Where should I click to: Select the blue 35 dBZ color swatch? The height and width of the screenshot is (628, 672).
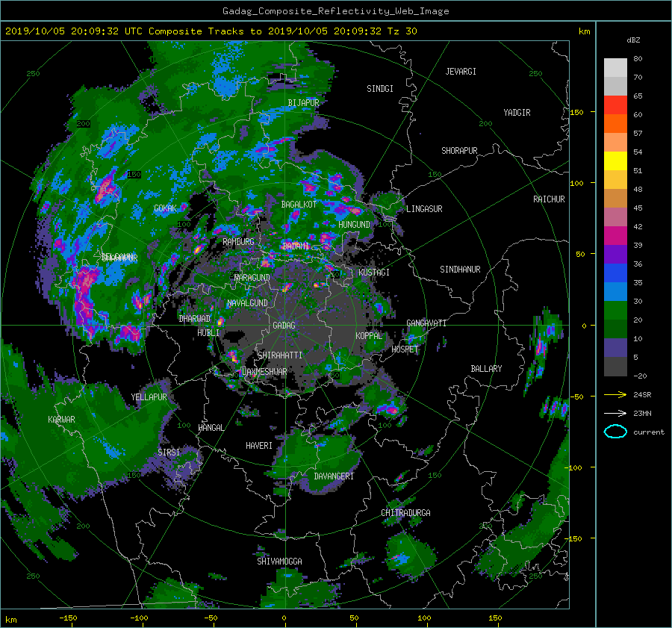(x=615, y=273)
